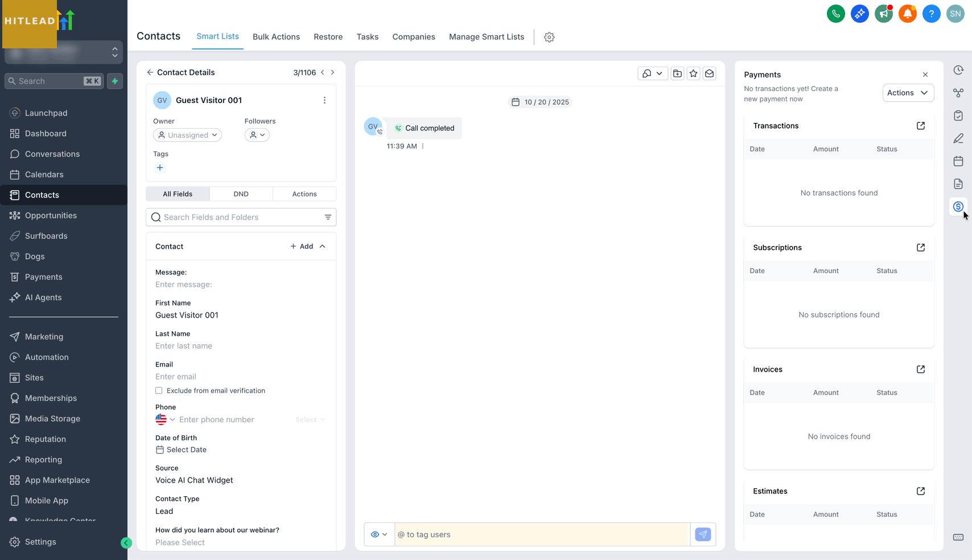Viewport: 972px width, 560px height.
Task: Switch to the DND tab
Action: (241, 194)
